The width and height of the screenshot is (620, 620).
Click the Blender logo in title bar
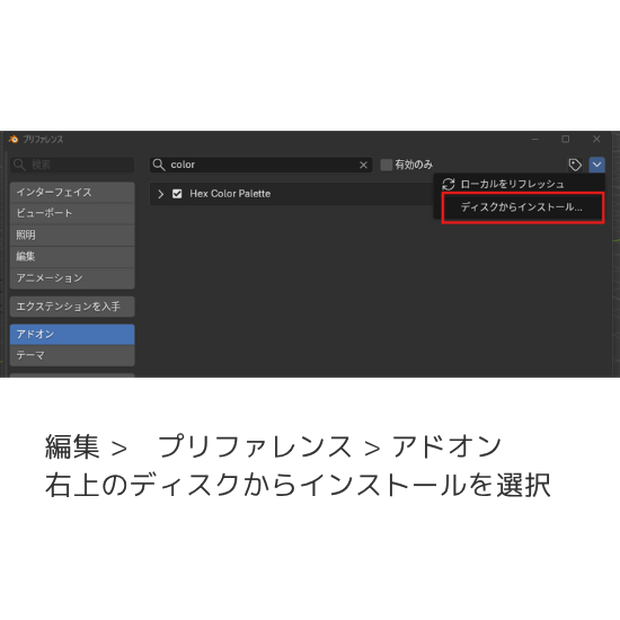tap(13, 139)
